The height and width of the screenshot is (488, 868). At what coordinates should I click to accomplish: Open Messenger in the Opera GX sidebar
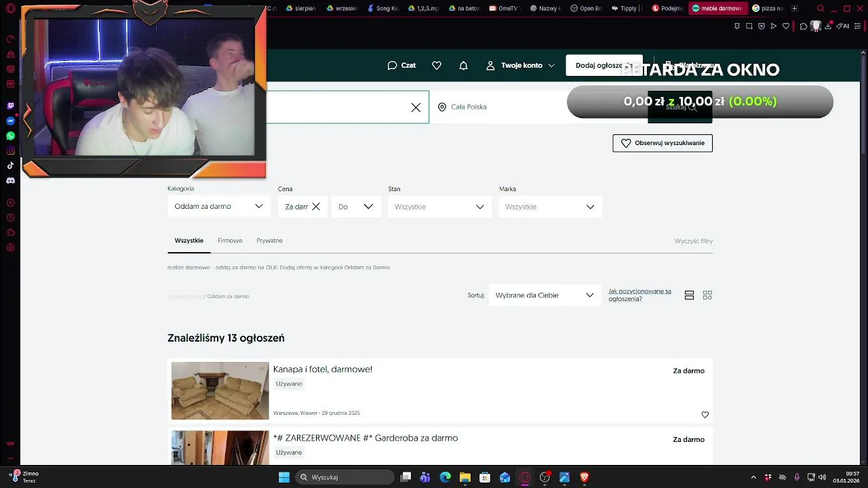(10, 121)
